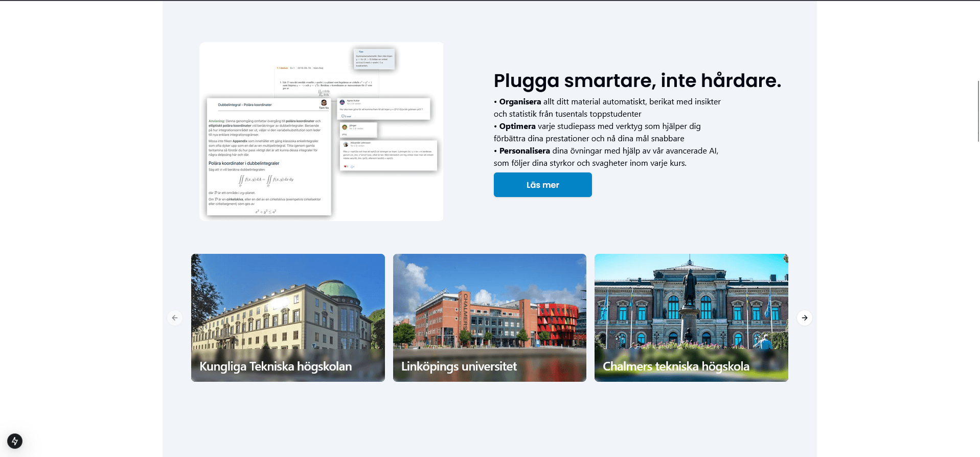Click the bold word 'Optimera'
The height and width of the screenshot is (457, 980).
(517, 126)
